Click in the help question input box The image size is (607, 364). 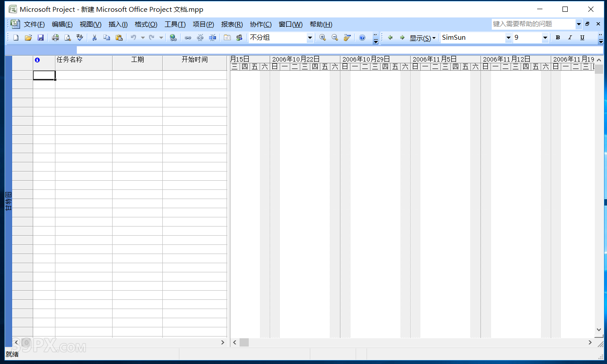(533, 24)
